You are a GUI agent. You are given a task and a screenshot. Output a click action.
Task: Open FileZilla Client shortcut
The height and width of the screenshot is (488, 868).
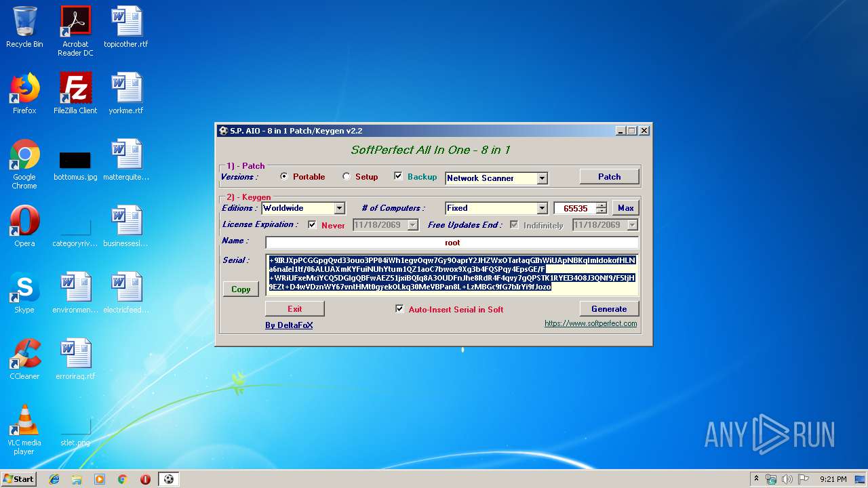pos(75,94)
